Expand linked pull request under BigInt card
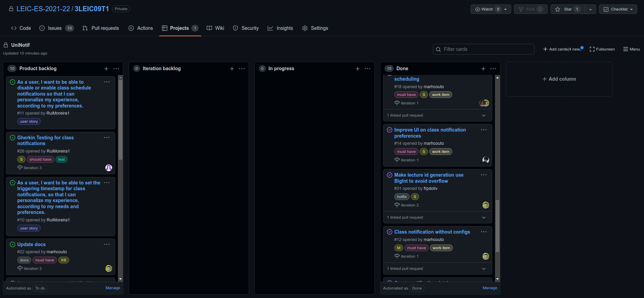This screenshot has width=644, height=298. (484, 218)
